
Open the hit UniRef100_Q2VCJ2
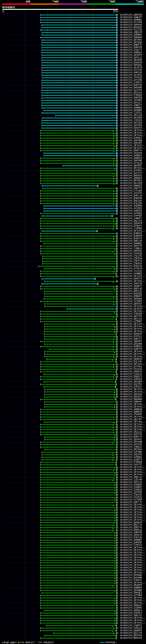click(x=131, y=58)
